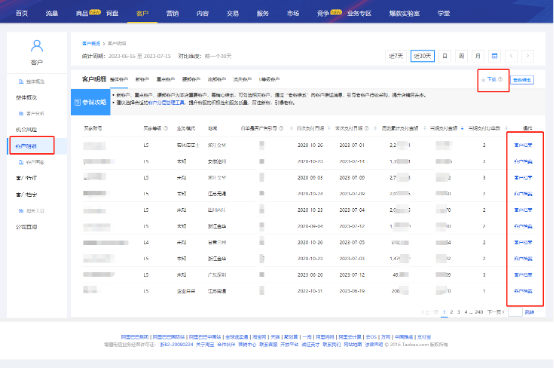Open the 流量 top navigation tab
The height and width of the screenshot is (368, 554).
pyautogui.click(x=52, y=13)
